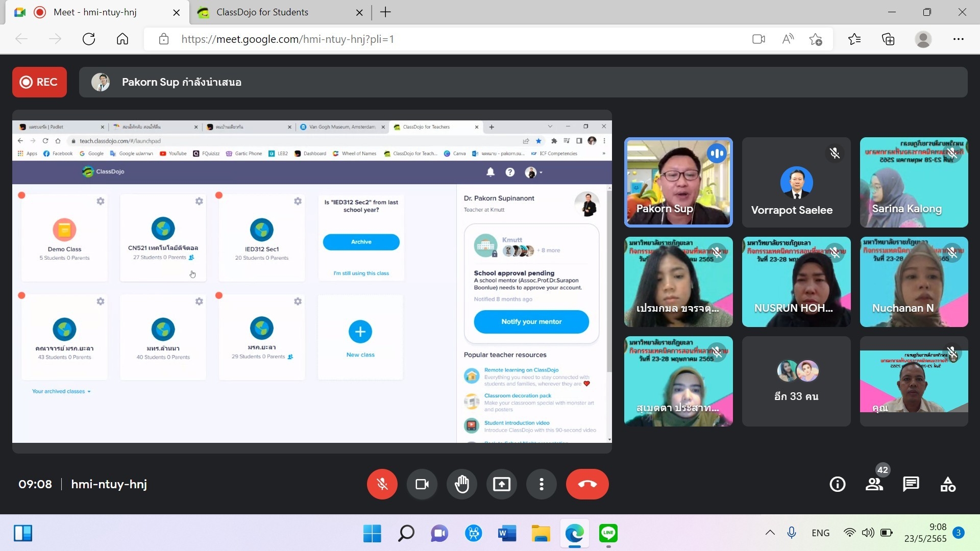Select the Pakorn Sup video tile
Viewport: 980px width, 551px height.
pyautogui.click(x=678, y=182)
